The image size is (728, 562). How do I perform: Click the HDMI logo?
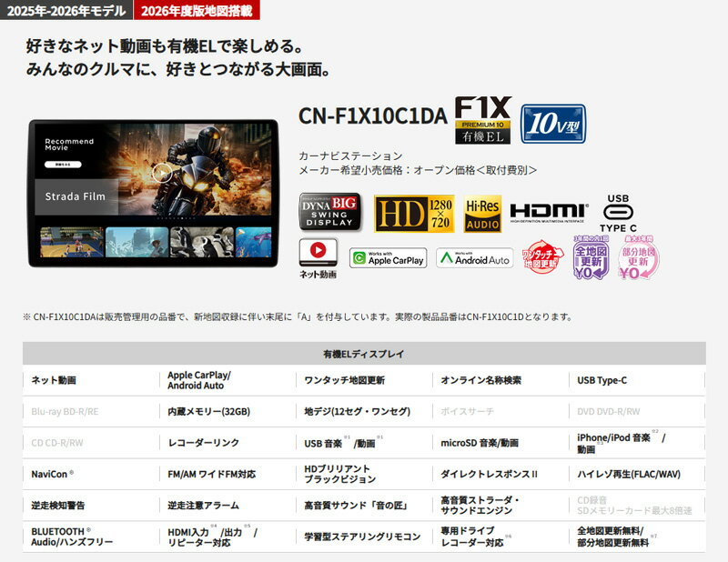[x=549, y=213]
